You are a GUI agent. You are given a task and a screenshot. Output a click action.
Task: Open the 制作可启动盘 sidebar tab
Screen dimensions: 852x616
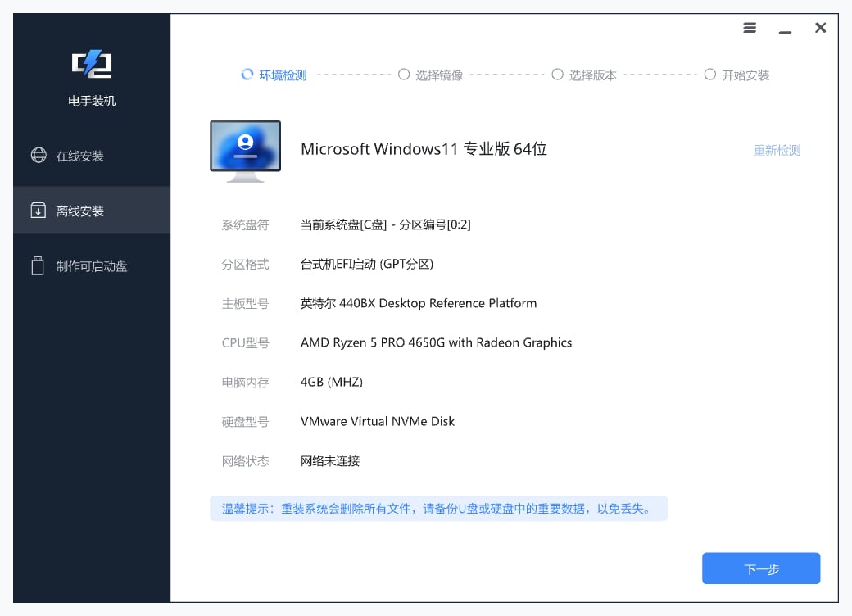coord(92,266)
